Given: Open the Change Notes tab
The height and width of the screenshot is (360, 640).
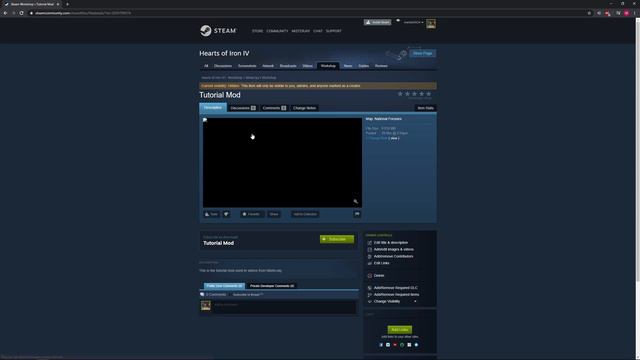Looking at the screenshot, I should click(304, 108).
